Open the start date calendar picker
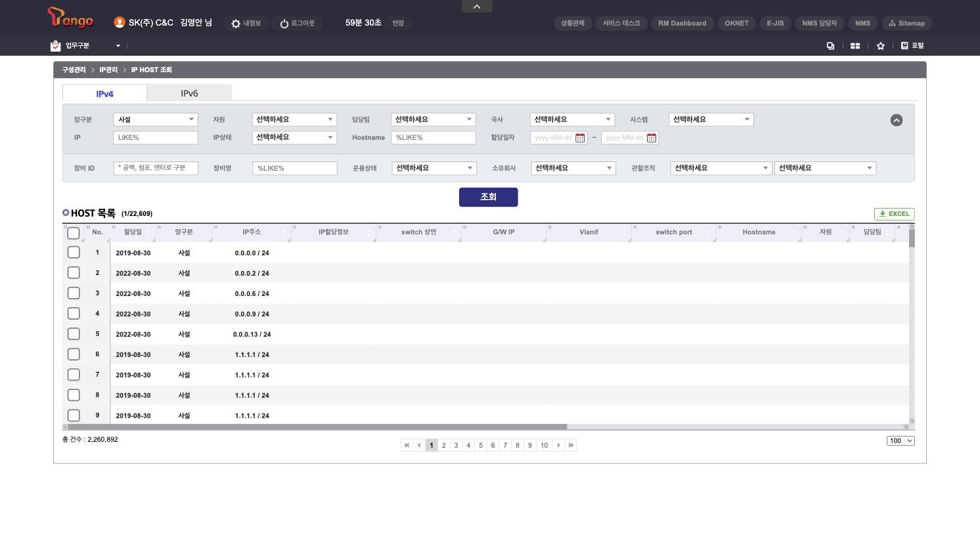Viewport: 980px width, 533px height. click(580, 138)
